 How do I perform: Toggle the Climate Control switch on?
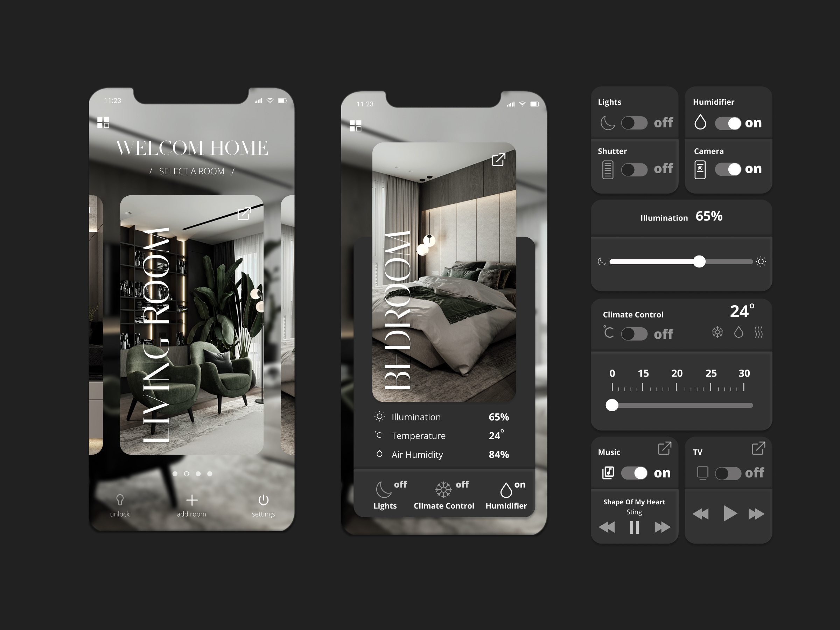click(x=634, y=334)
